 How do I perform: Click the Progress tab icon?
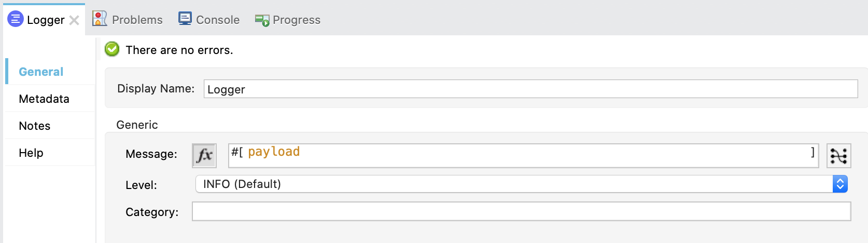coord(262,20)
